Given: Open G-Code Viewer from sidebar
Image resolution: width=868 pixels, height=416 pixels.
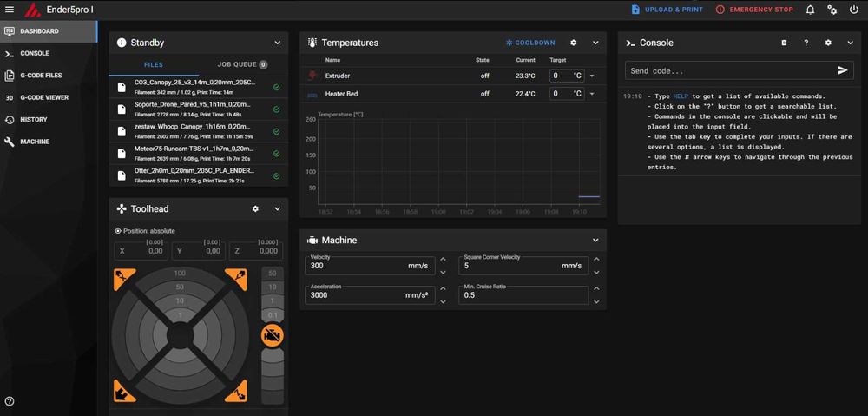Looking at the screenshot, I should click(49, 97).
